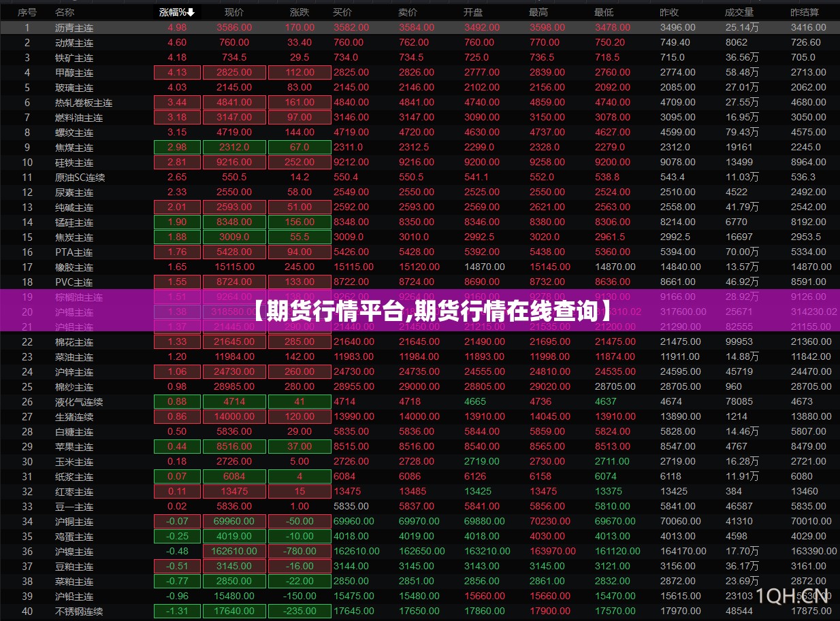Select the 橡胶主连 contract
The image size is (840, 621).
(x=74, y=267)
